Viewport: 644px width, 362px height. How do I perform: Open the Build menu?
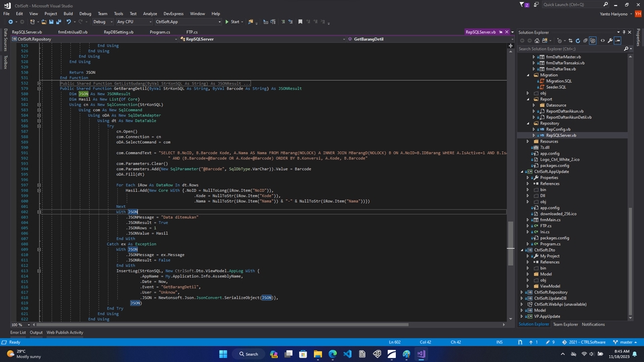click(x=68, y=13)
